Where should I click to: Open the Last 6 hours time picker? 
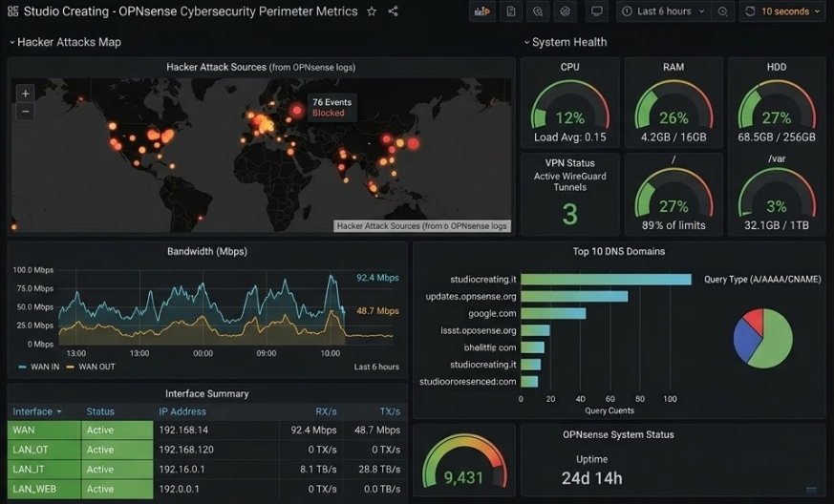click(664, 11)
